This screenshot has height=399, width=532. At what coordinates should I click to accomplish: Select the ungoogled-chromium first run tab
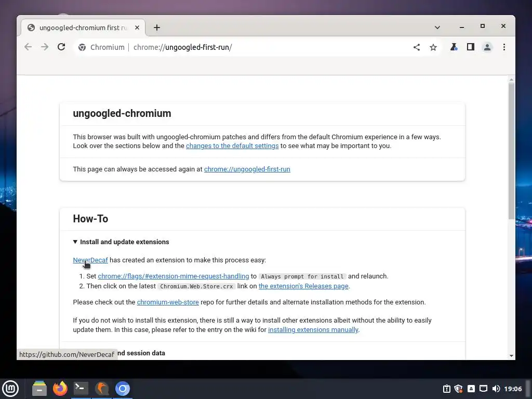coord(83,28)
